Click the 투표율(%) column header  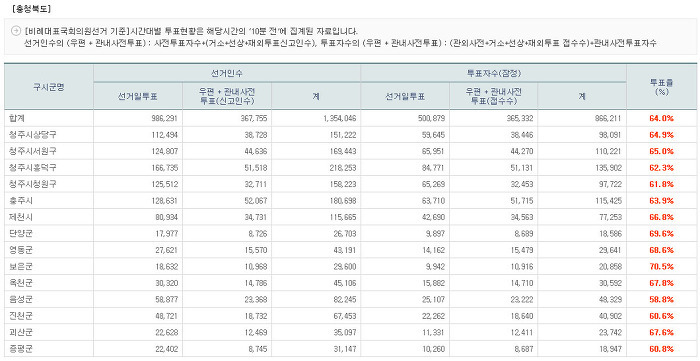coord(661,87)
